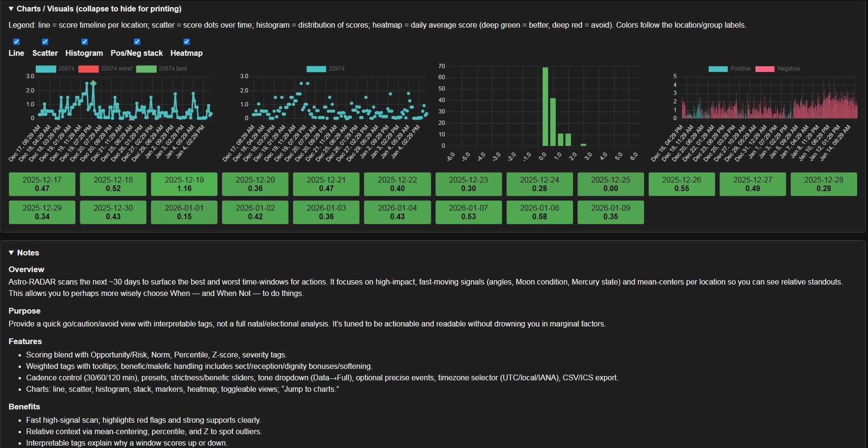This screenshot has width=868, height=448.
Task: Disable the Histogram checkbox
Action: coord(84,42)
